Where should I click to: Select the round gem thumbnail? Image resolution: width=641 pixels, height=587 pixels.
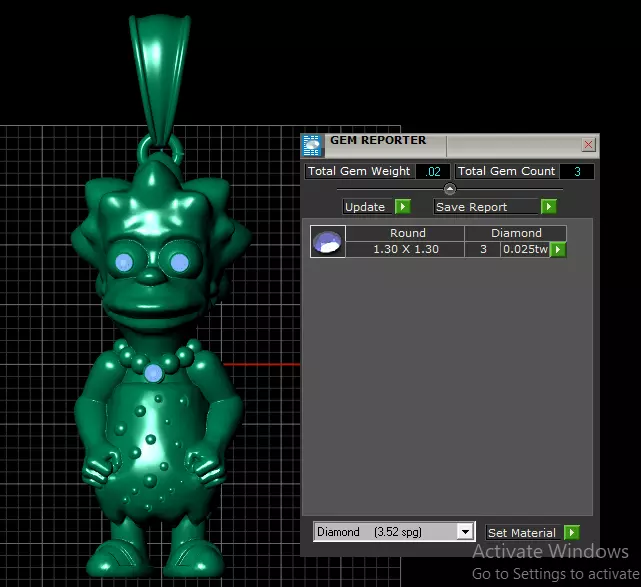(327, 242)
